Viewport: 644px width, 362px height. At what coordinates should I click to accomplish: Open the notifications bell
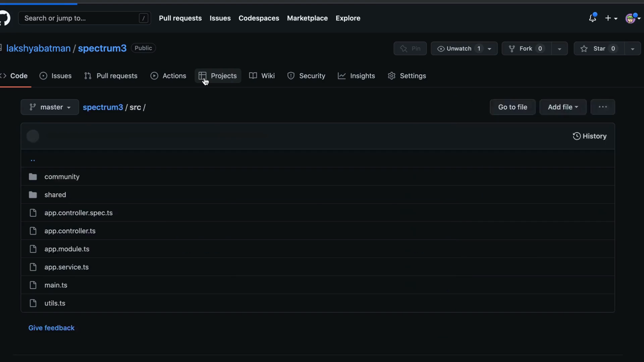pos(592,18)
